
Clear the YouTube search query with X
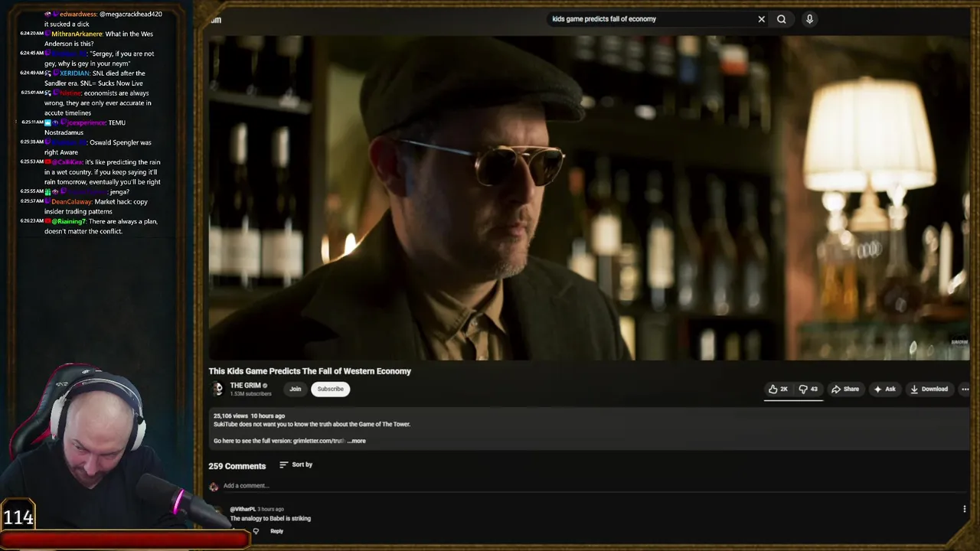point(761,19)
